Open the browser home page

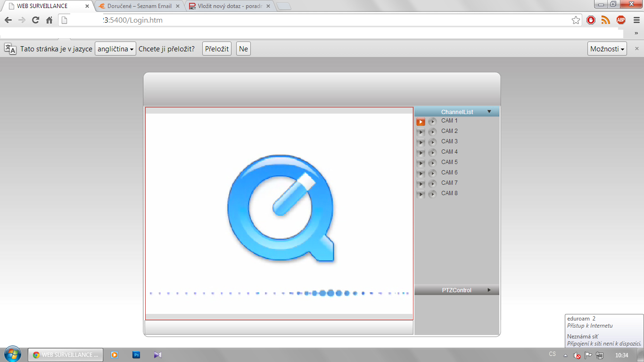pos(49,20)
